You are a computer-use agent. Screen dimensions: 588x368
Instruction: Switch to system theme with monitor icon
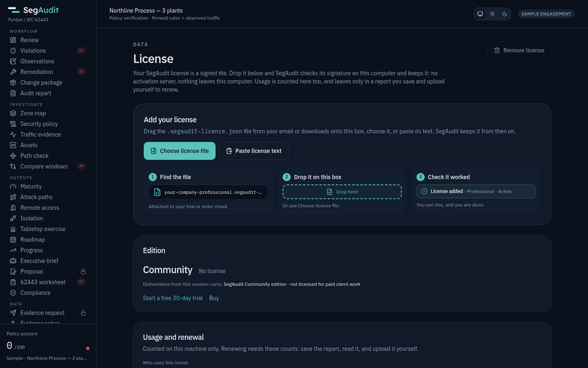click(480, 14)
